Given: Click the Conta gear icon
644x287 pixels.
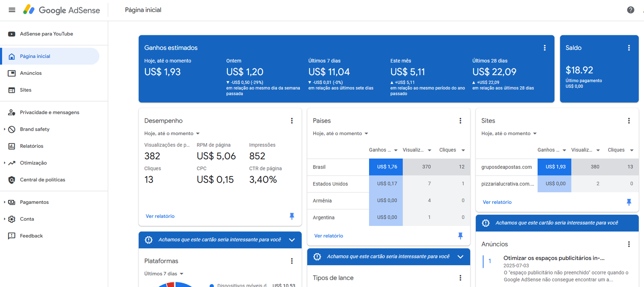Looking at the screenshot, I should click(x=12, y=219).
